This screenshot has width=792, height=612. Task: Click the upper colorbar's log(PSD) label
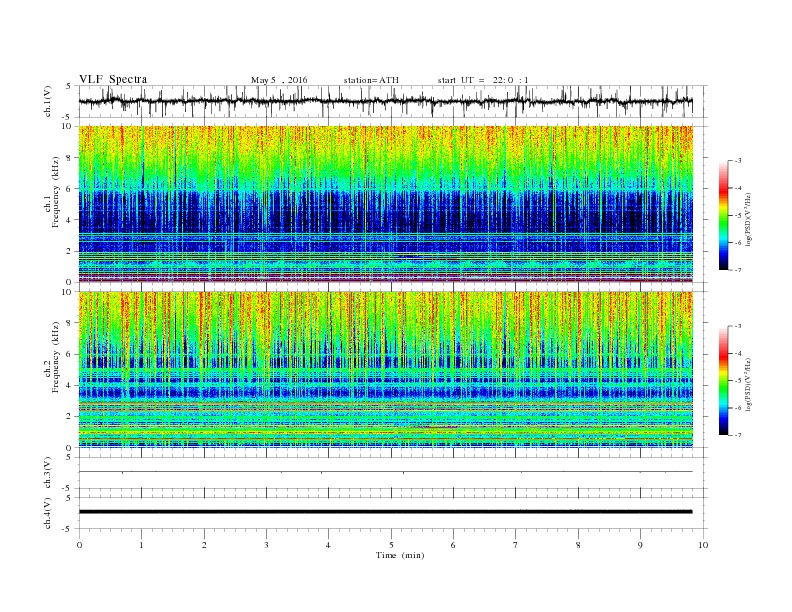point(749,219)
